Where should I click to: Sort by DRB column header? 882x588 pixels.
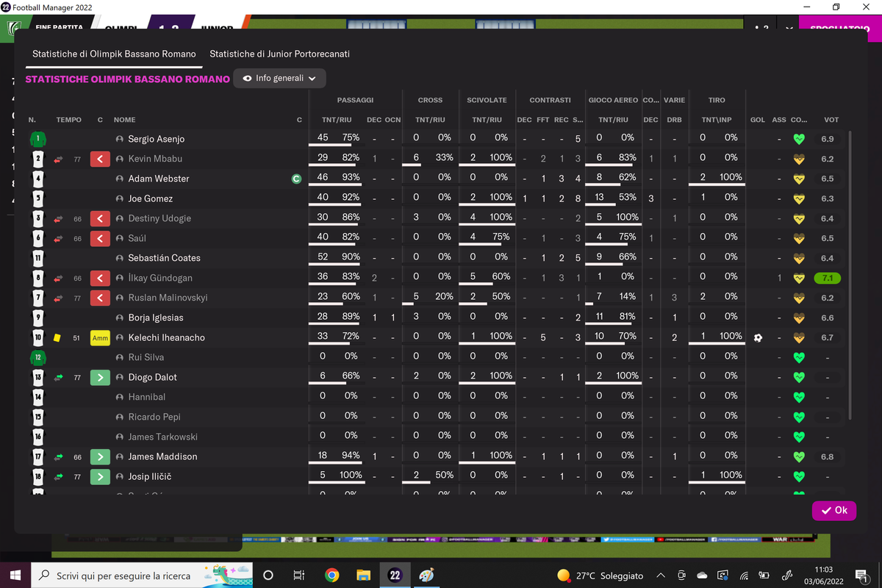coord(674,120)
